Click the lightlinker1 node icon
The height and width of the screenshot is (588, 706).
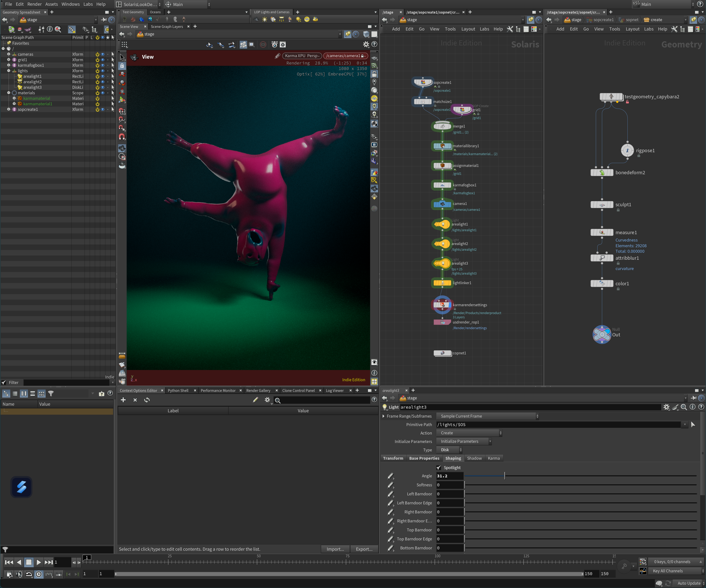point(442,283)
